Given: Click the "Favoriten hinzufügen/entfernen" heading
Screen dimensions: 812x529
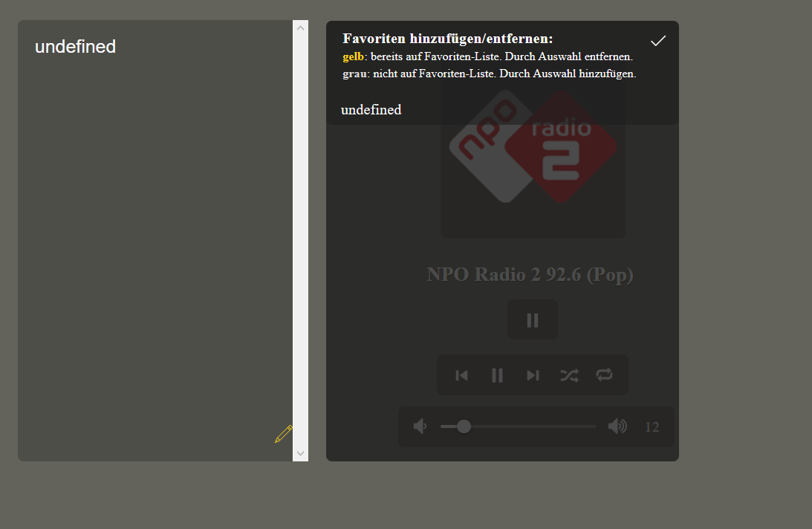Looking at the screenshot, I should pyautogui.click(x=447, y=39).
